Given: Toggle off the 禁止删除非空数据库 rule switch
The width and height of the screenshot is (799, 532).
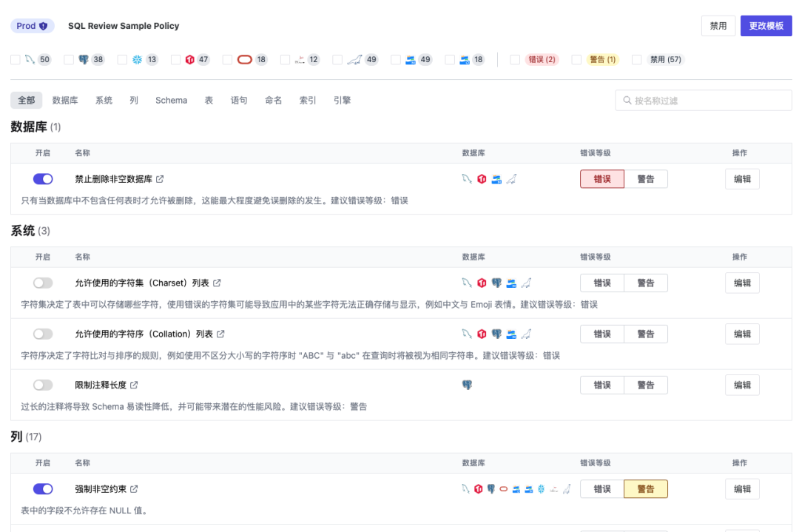Looking at the screenshot, I should point(43,179).
